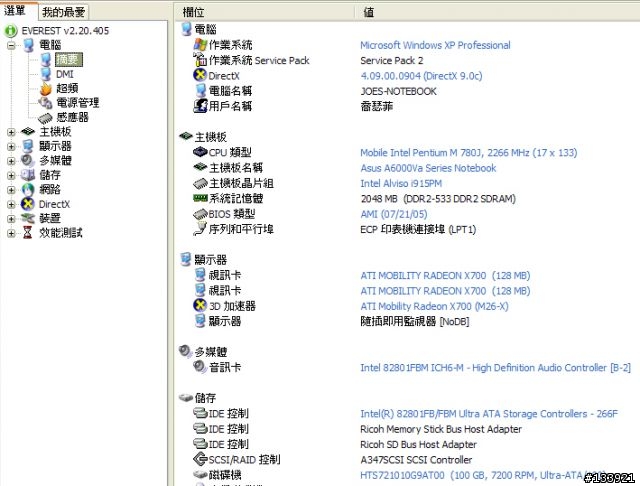Click the 用戶名稱 icon
This screenshot has height=486, width=640.
[200, 106]
